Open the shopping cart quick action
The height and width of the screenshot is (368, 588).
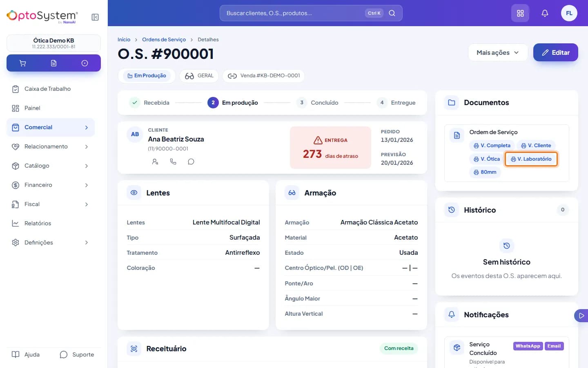[x=23, y=63]
